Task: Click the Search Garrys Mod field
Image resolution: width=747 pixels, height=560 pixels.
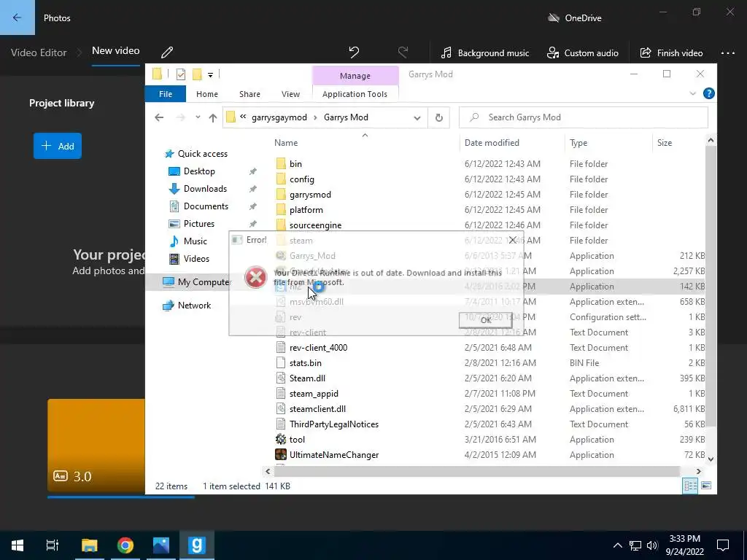Action: 583,117
